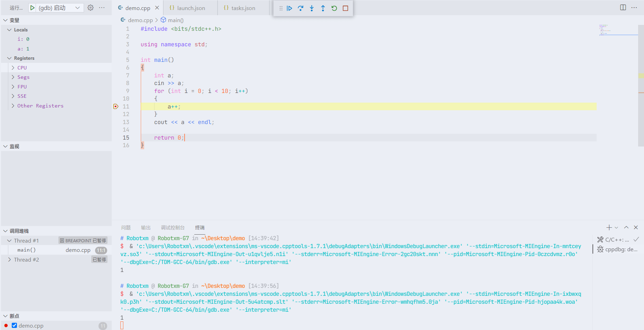Click the split editor icon
The image size is (644, 330).
pyautogui.click(x=623, y=8)
